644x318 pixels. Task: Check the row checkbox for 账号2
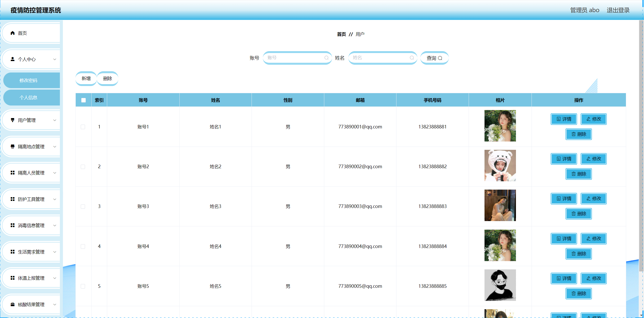pos(83,167)
